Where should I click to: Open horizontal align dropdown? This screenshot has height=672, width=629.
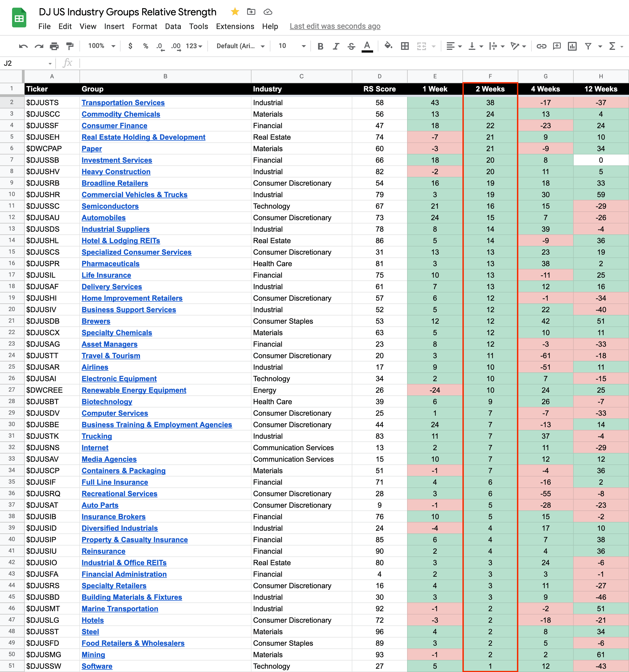(x=454, y=46)
